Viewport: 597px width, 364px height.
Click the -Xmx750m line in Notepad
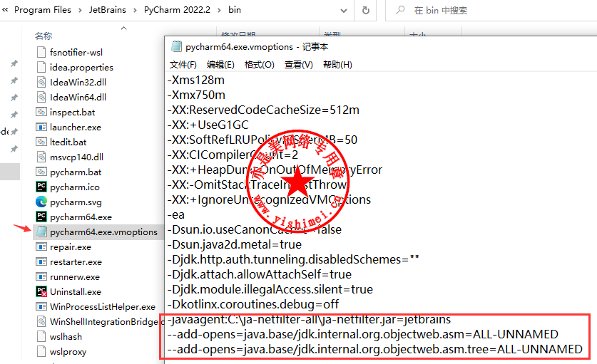coord(196,95)
